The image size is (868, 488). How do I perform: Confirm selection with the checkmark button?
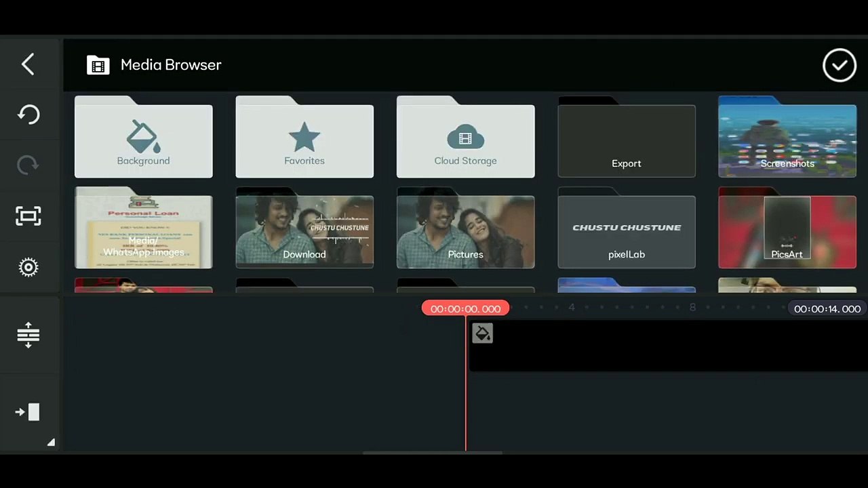tap(840, 65)
